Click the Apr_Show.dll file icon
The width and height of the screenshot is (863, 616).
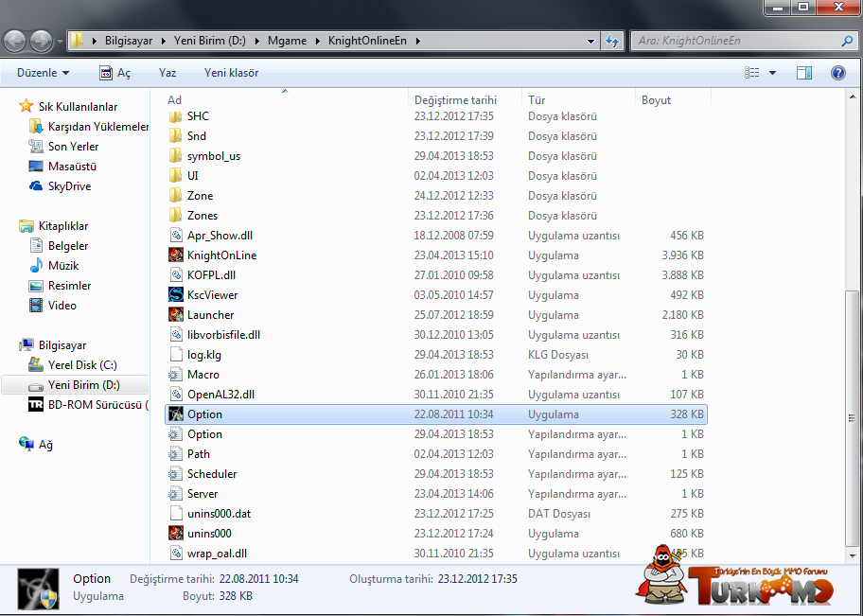click(176, 236)
